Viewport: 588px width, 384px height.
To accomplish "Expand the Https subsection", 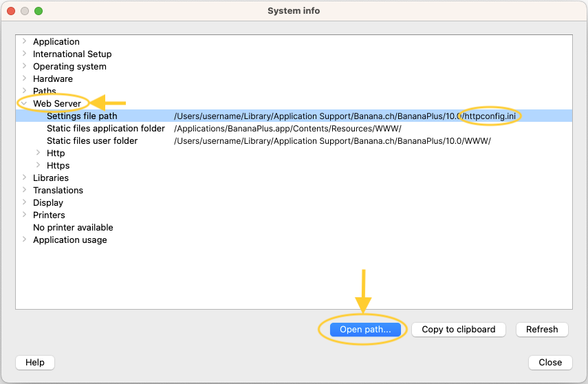I will tap(39, 166).
